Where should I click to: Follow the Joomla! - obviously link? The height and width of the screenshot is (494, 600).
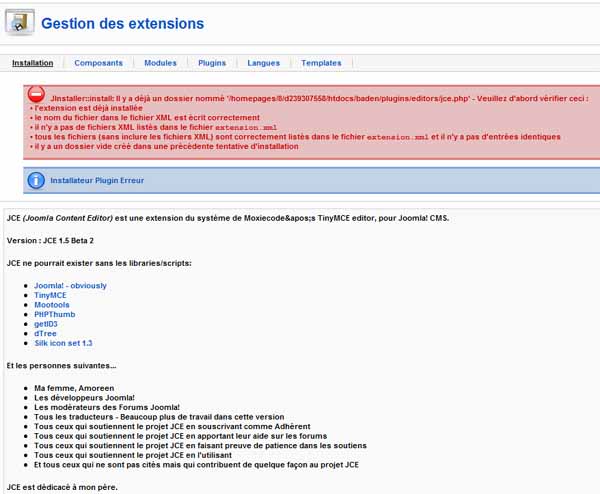[x=70, y=285]
